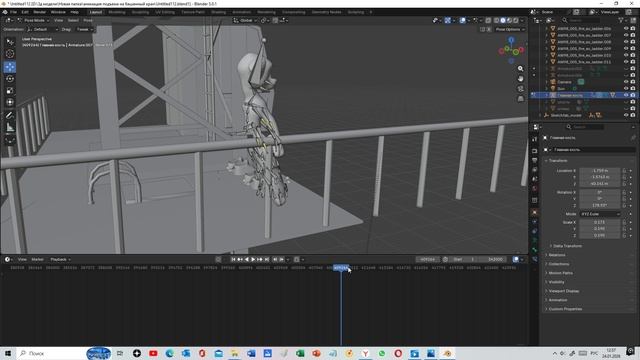This screenshot has width=640, height=360.
Task: Expand the Viewport Display panel
Action: (x=563, y=291)
